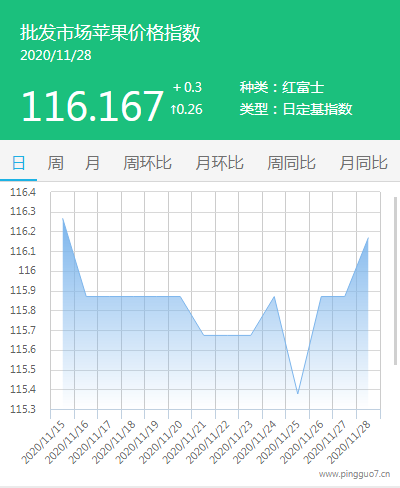
Task: Click the www.pingguo7.cn watermark link
Action: coord(354,474)
